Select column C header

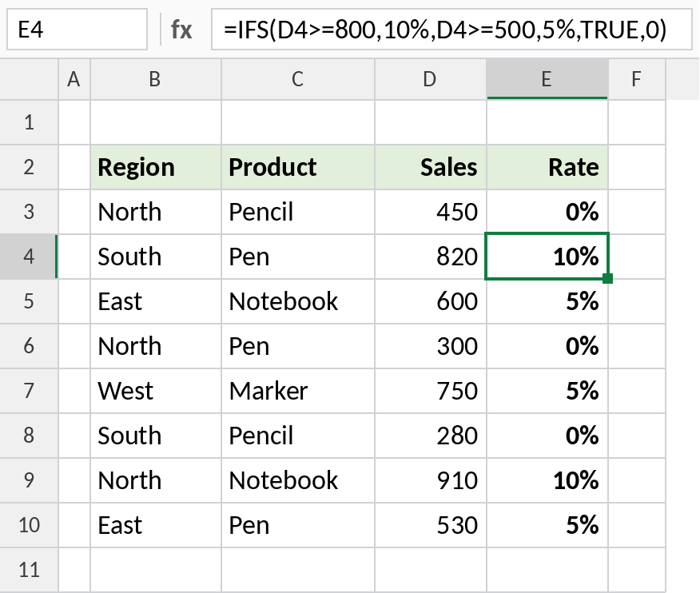(x=298, y=79)
